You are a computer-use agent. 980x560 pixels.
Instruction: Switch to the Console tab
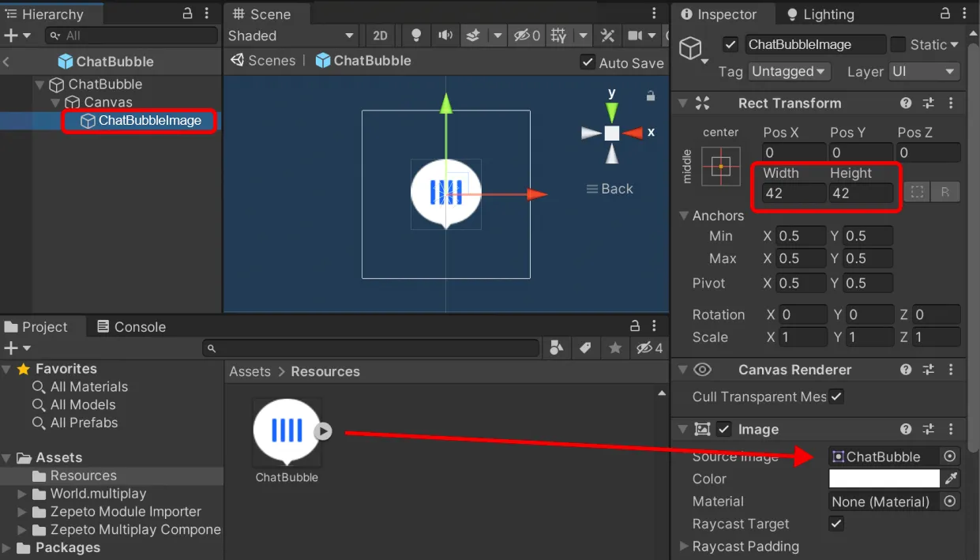click(131, 327)
